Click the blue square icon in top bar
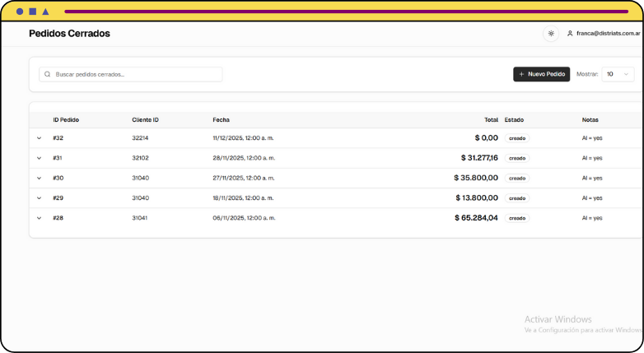The image size is (644, 353). pyautogui.click(x=32, y=12)
